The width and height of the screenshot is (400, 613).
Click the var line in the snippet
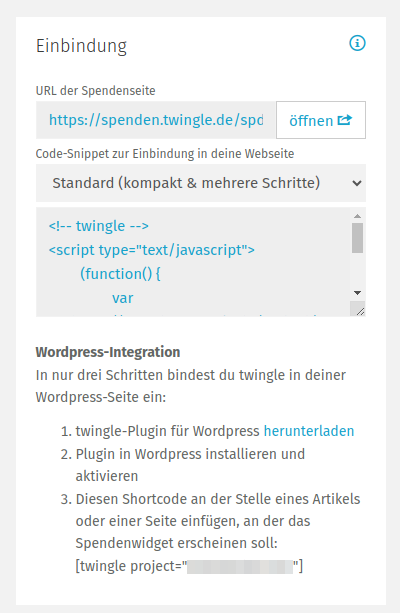[x=123, y=298]
